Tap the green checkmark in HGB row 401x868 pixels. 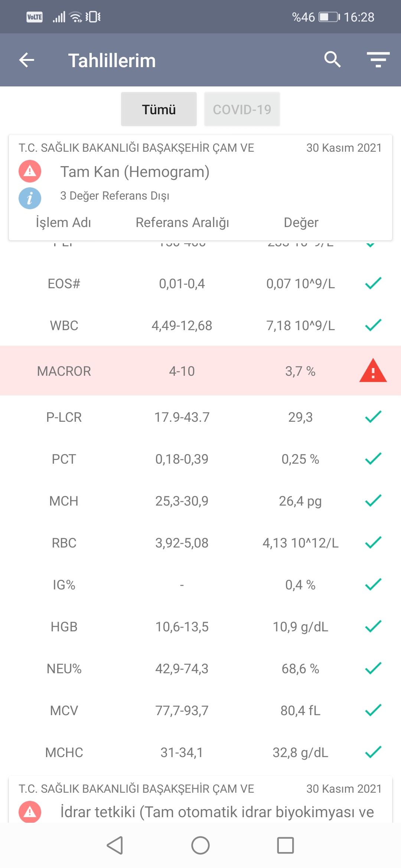(373, 627)
